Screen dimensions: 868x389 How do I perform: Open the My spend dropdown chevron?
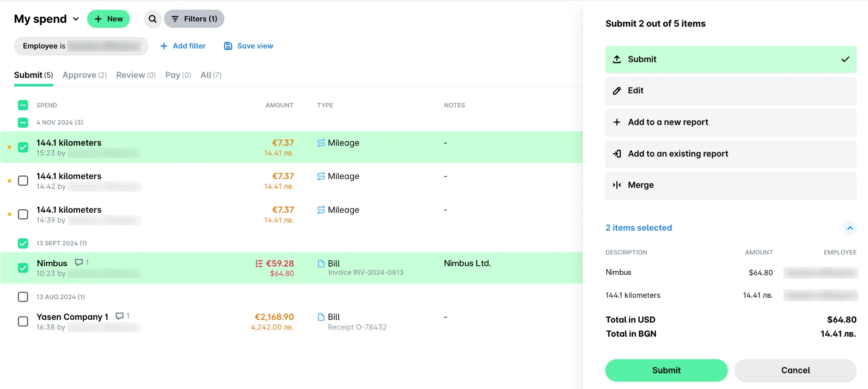[76, 19]
